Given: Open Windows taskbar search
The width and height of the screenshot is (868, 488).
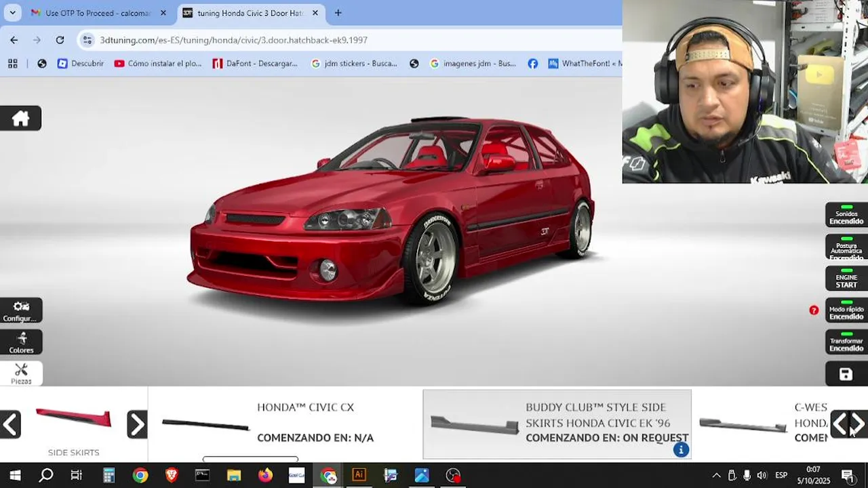Looking at the screenshot, I should (x=45, y=475).
